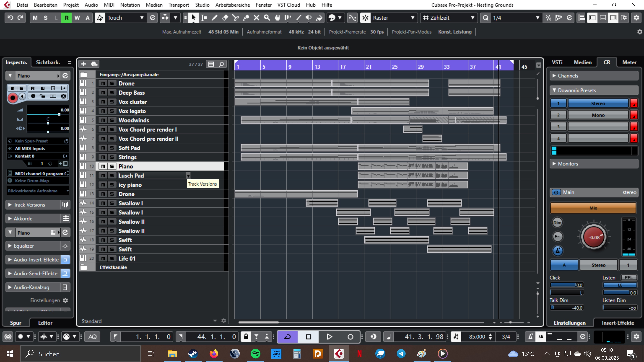Select the Mono downmix preset
The image size is (644, 362).
pos(598,115)
